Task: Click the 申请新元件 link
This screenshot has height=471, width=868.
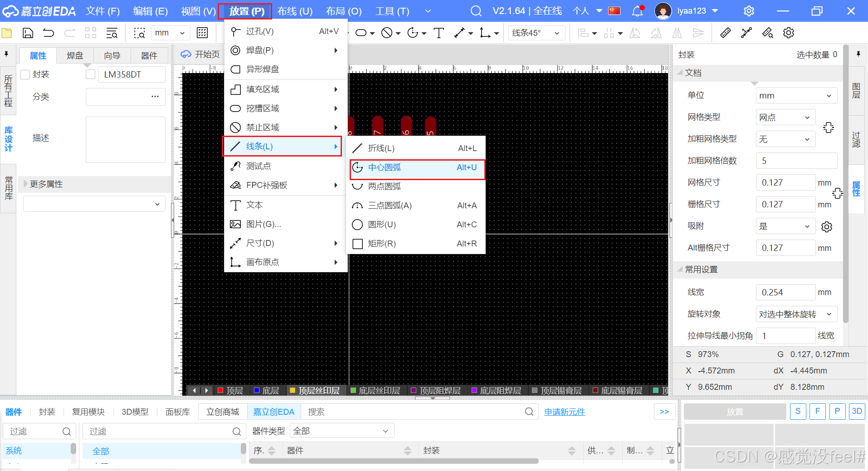Action: [x=564, y=412]
